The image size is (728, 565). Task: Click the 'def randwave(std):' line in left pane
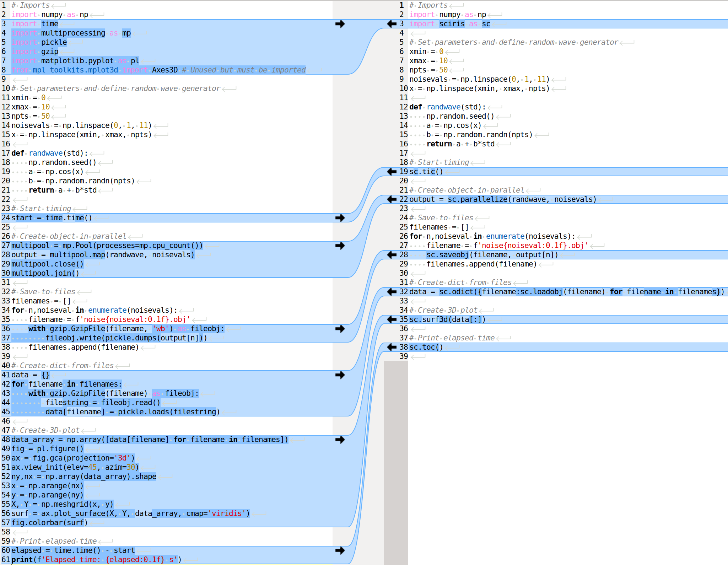[50, 153]
